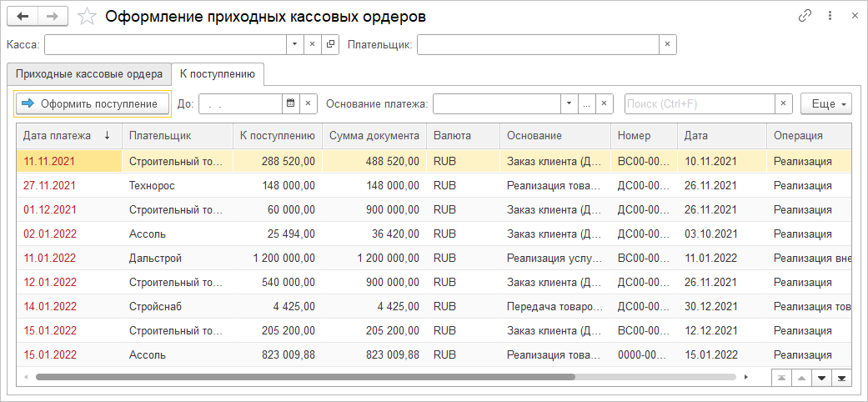Click the Дата column header
This screenshot has width=868, height=402.
point(722,136)
